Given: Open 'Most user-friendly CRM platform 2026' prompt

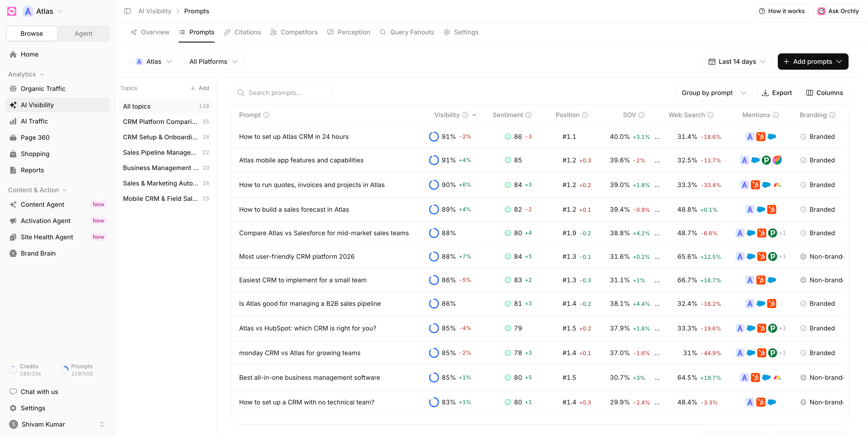Looking at the screenshot, I should click(x=297, y=256).
